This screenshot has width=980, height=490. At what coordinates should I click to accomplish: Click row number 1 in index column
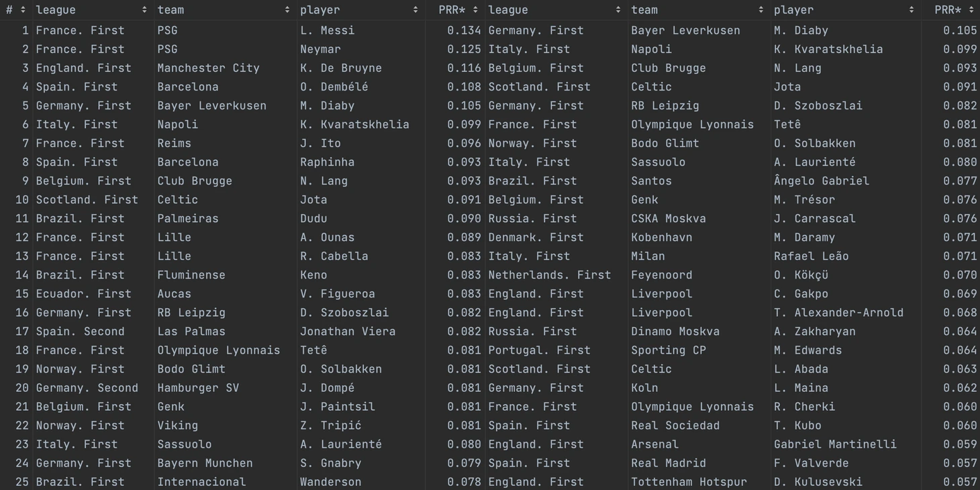tap(25, 30)
